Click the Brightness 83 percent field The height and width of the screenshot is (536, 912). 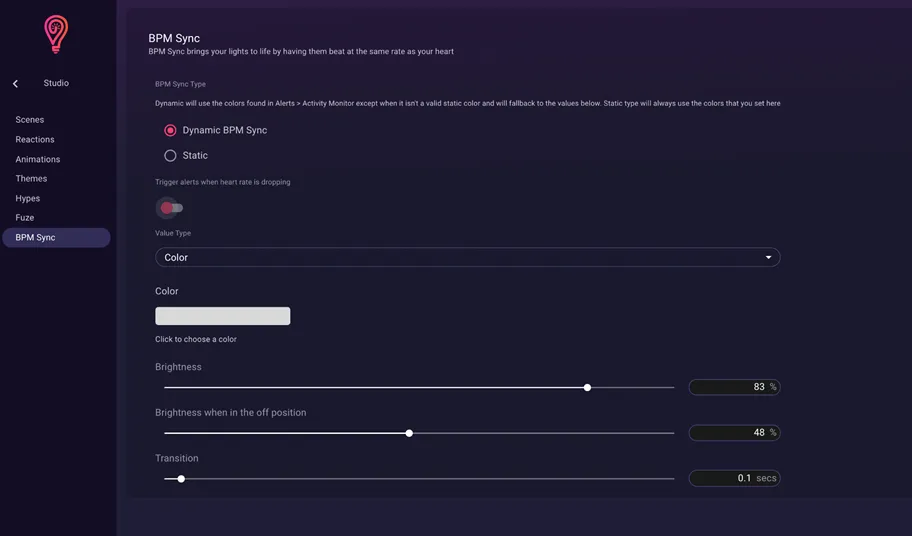[735, 387]
